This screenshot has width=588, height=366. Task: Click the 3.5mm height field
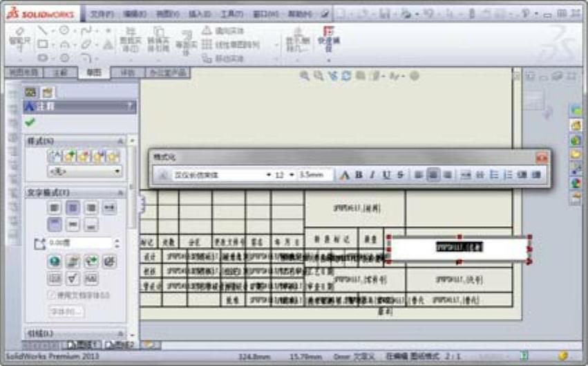point(315,175)
